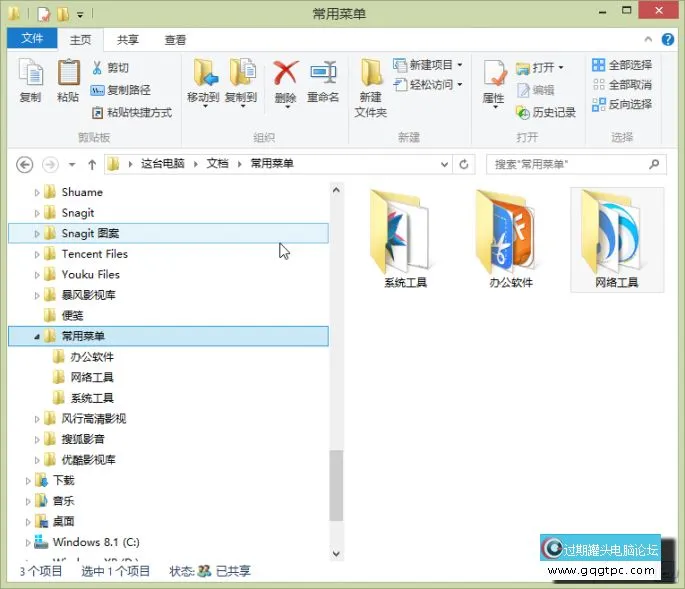This screenshot has height=589, width=685.
Task: Click 这台电脑 in the address bar
Action: coord(163,164)
